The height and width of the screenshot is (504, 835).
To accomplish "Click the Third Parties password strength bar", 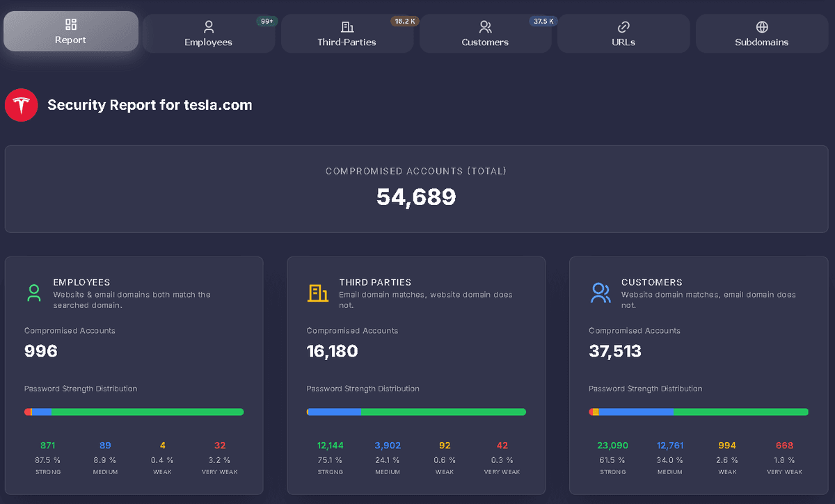I will (416, 412).
